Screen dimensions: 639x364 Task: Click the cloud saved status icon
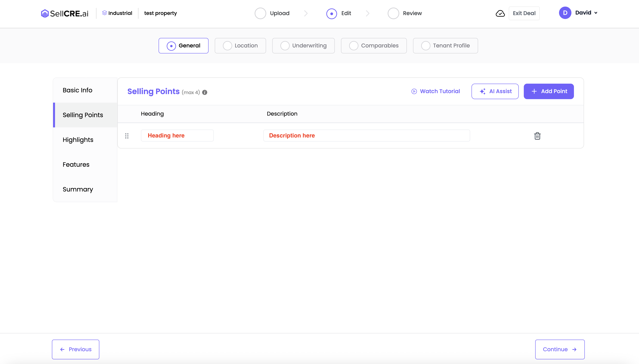(x=500, y=13)
